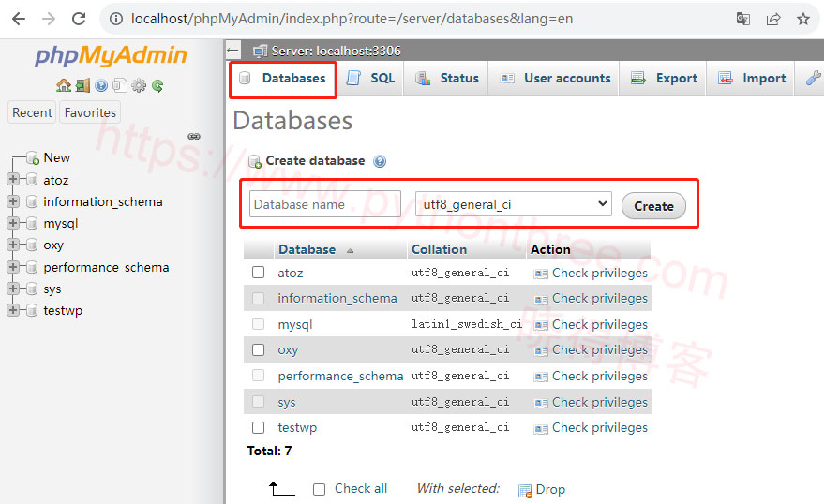Click the Recent button
This screenshot has width=824, height=504.
tap(32, 112)
